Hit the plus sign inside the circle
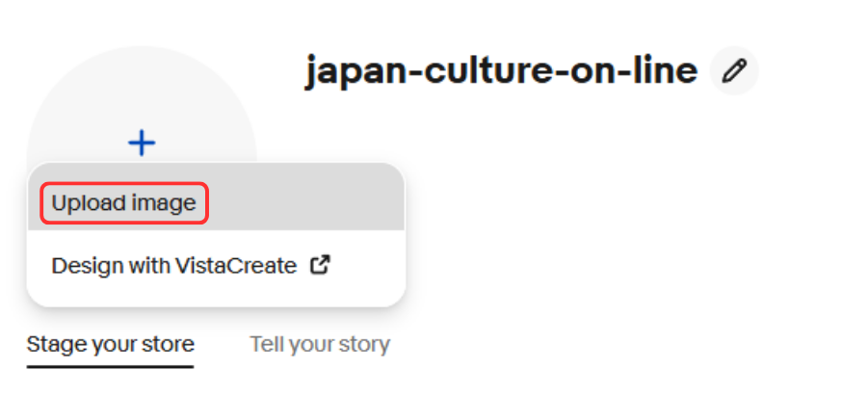The height and width of the screenshot is (396, 868). pyautogui.click(x=142, y=144)
